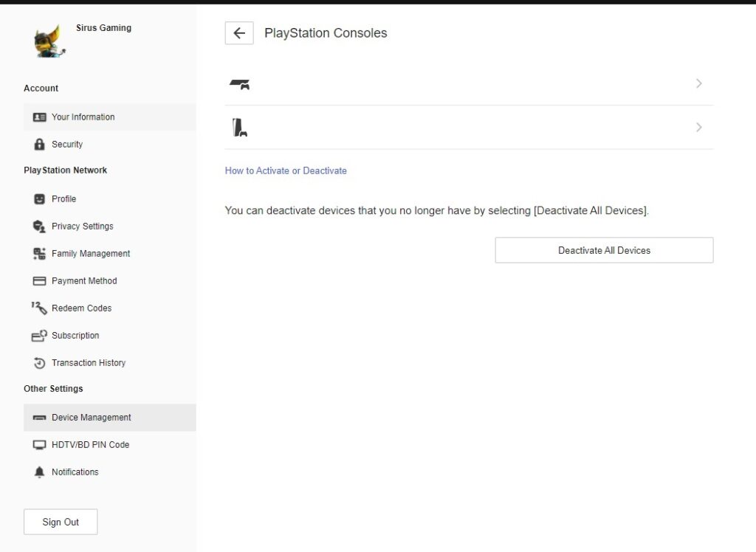Select Device Management in sidebar
The height and width of the screenshot is (552, 756).
point(110,418)
